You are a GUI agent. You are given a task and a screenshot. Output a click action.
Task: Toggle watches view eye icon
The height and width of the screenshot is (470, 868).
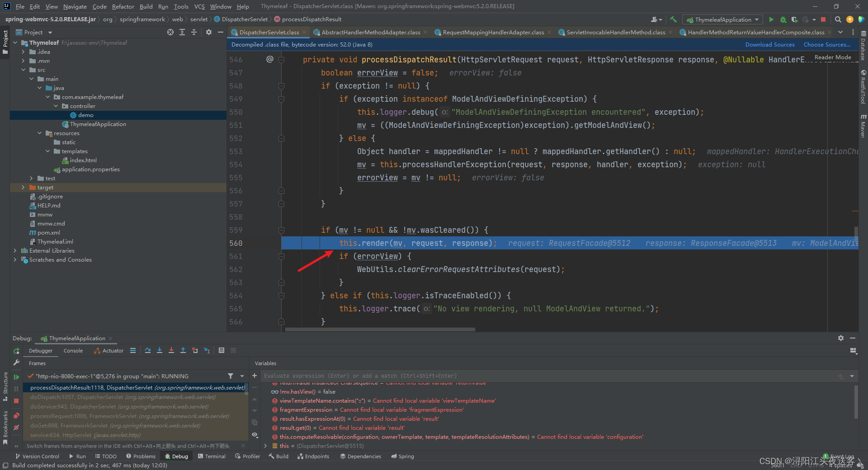coord(255,435)
